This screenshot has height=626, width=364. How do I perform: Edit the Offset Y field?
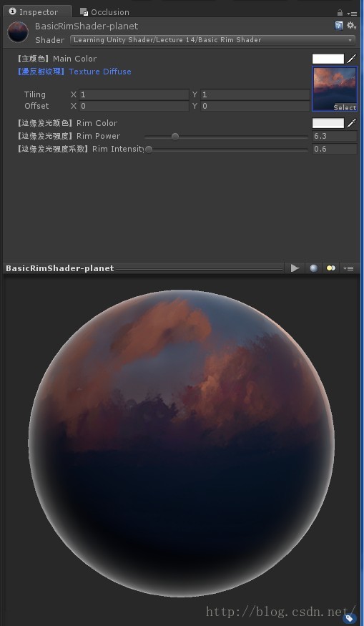(255, 106)
